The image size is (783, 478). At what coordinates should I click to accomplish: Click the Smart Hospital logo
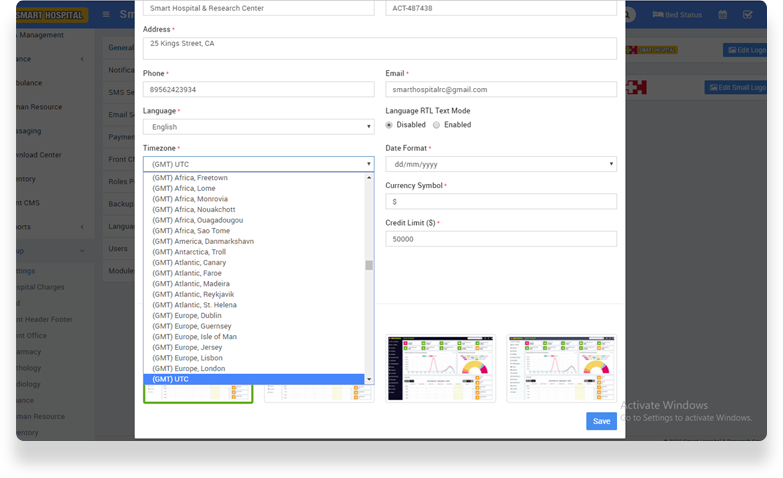pos(50,15)
